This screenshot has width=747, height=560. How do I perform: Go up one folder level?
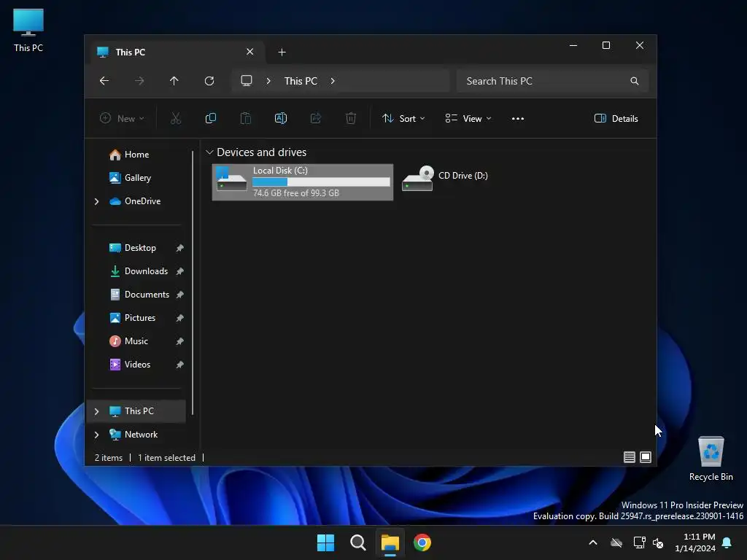[x=174, y=81]
